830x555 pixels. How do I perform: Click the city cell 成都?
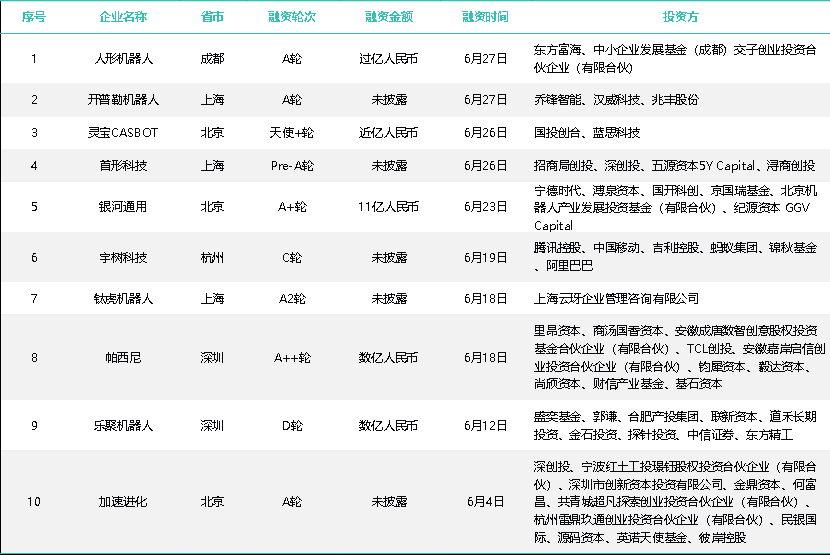[x=212, y=59]
